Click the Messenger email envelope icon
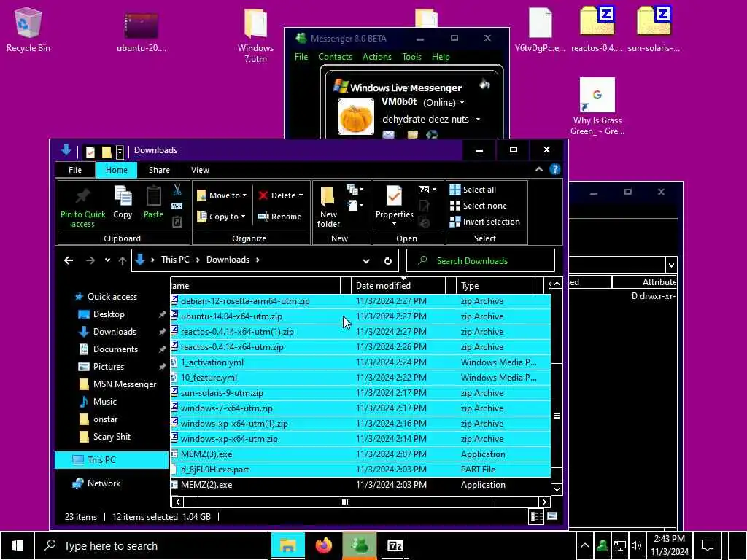The image size is (747, 560). click(388, 135)
